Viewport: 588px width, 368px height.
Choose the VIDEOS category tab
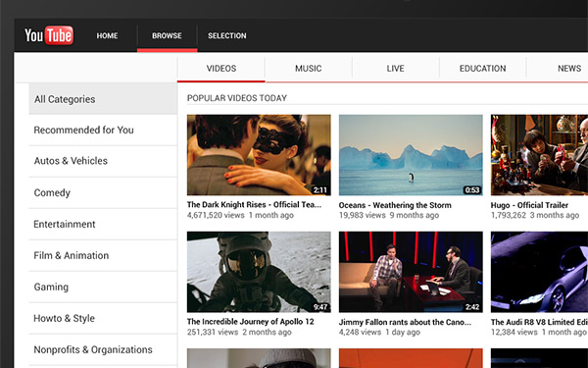click(221, 69)
